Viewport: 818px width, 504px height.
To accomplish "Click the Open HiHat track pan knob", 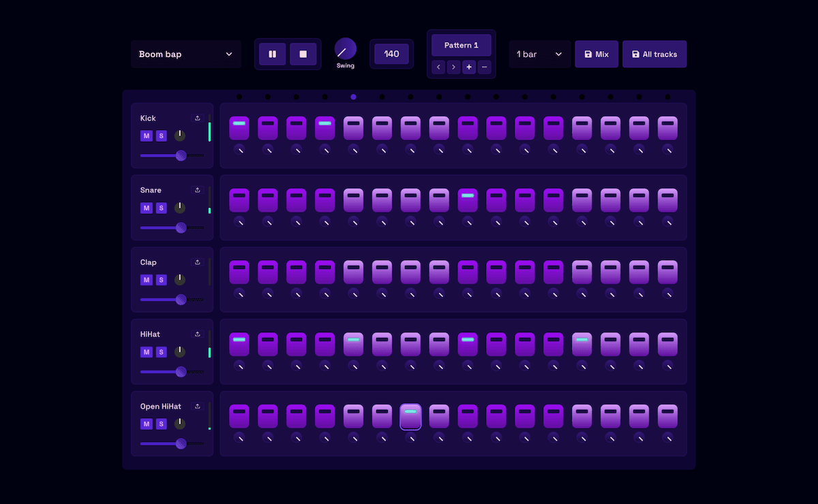I will pos(179,424).
